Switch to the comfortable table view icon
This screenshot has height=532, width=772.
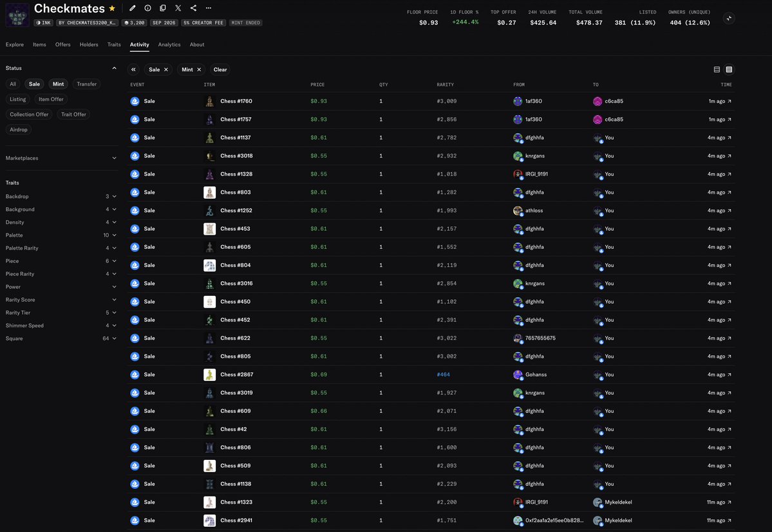click(729, 69)
